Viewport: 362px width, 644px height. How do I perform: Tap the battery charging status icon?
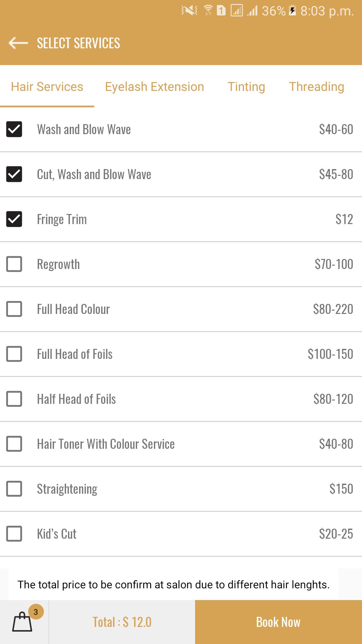(x=292, y=11)
